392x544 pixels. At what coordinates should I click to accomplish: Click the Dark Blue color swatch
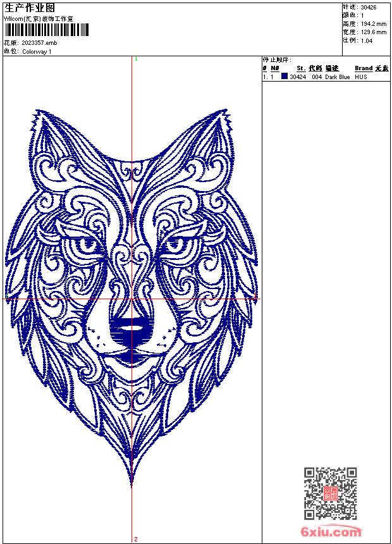click(x=285, y=77)
